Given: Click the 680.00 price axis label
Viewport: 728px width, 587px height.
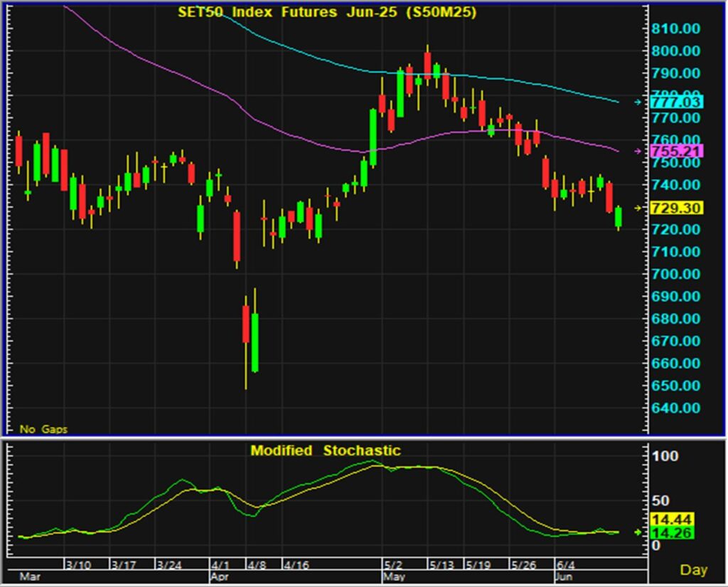Looking at the screenshot, I should (675, 318).
